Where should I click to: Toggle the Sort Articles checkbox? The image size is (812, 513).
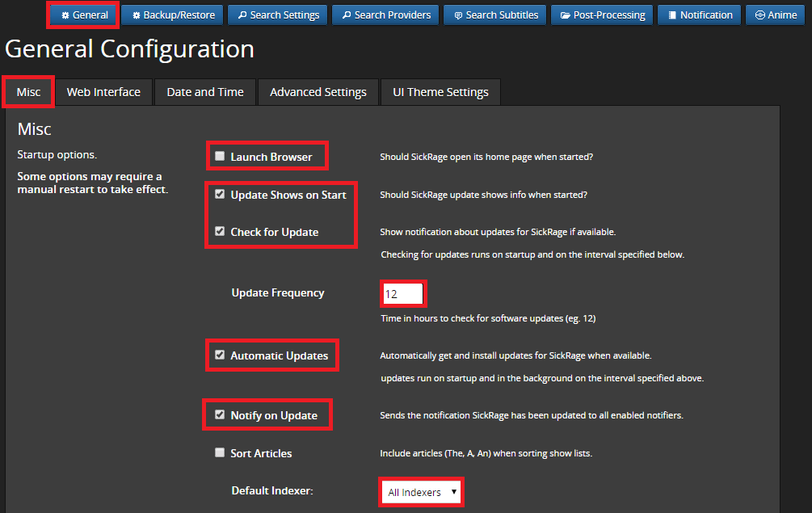[220, 452]
